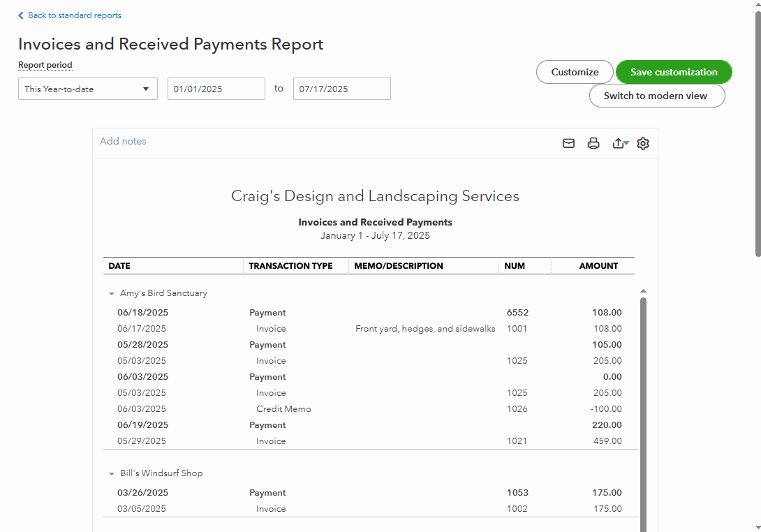Image resolution: width=761 pixels, height=532 pixels.
Task: Click the MEMO/DESCRIPTION column header
Action: 399,266
